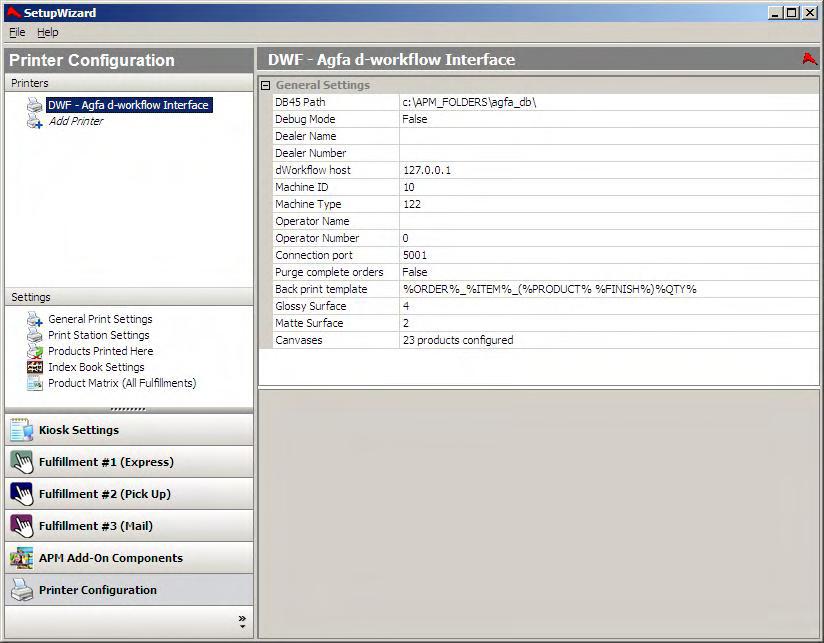Viewport: 824px width, 643px height.
Task: Open General Print Settings
Action: 100,319
